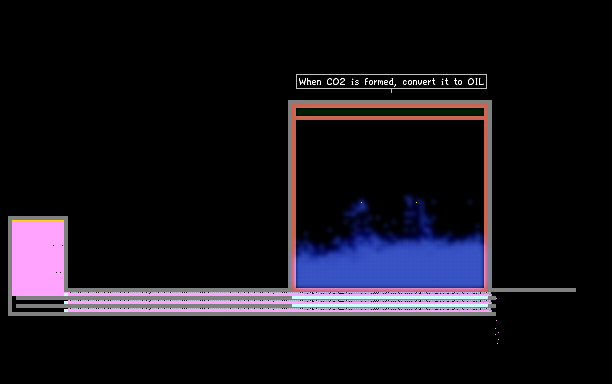Click the blue liquid pool in the chamber
The width and height of the screenshot is (612, 384).
click(390, 263)
